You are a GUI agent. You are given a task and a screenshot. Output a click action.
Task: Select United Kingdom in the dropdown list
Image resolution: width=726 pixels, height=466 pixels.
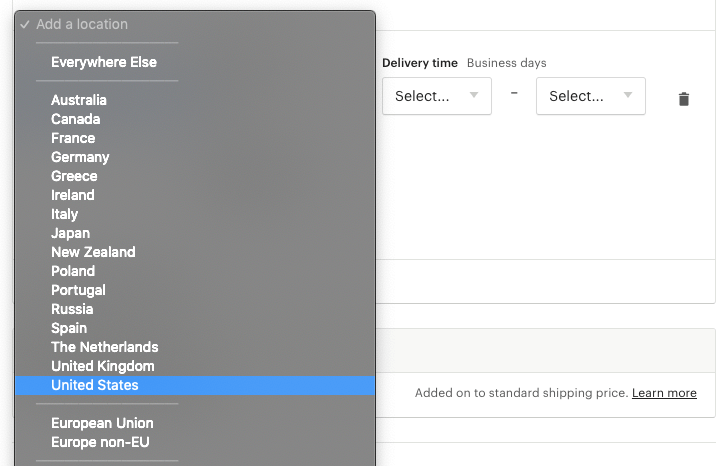click(x=195, y=366)
